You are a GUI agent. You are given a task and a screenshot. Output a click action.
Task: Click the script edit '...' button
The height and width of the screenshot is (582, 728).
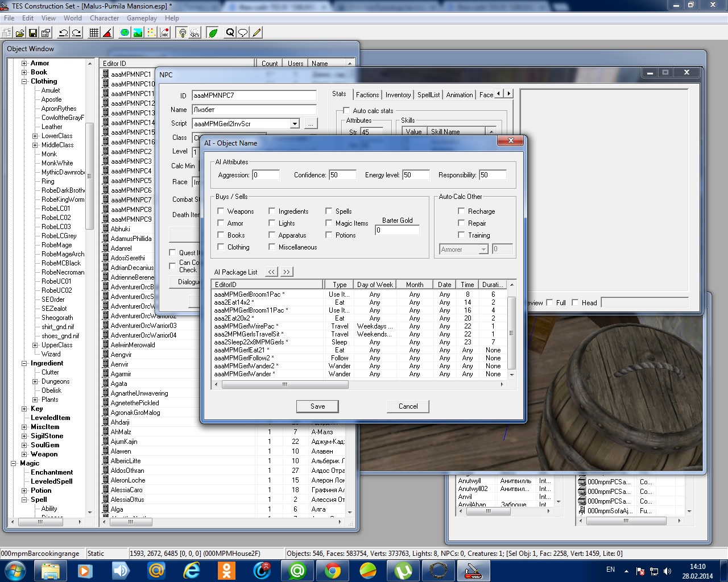tap(311, 123)
